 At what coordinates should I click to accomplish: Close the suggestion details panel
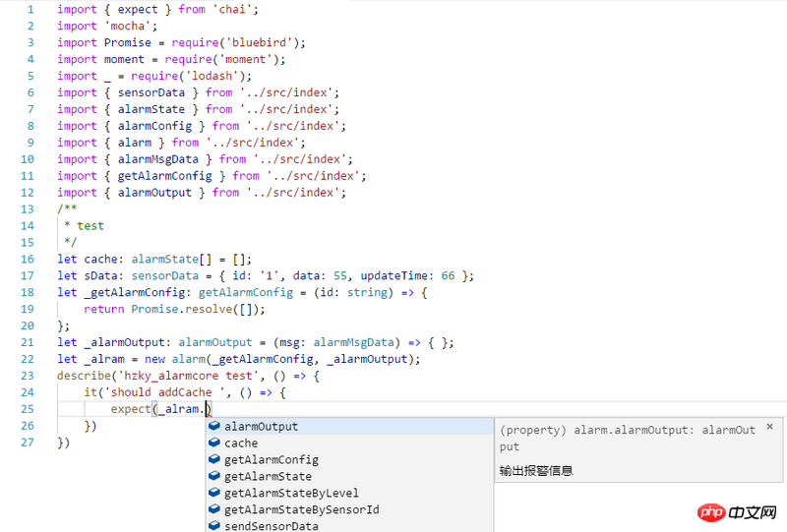coord(770,427)
